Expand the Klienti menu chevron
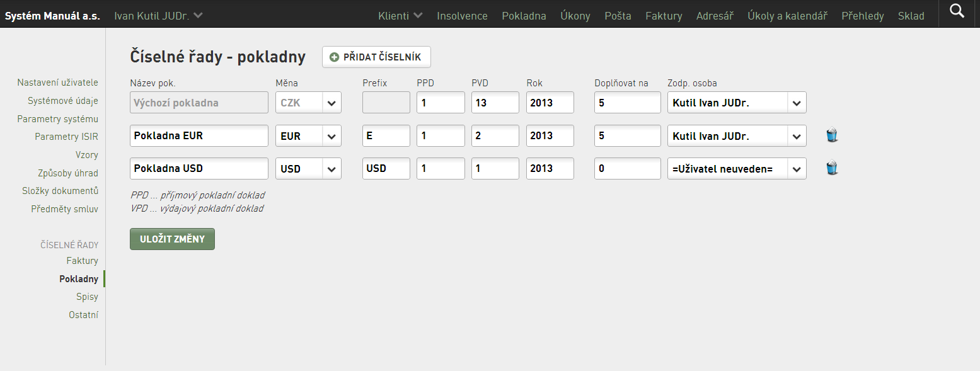 point(418,15)
